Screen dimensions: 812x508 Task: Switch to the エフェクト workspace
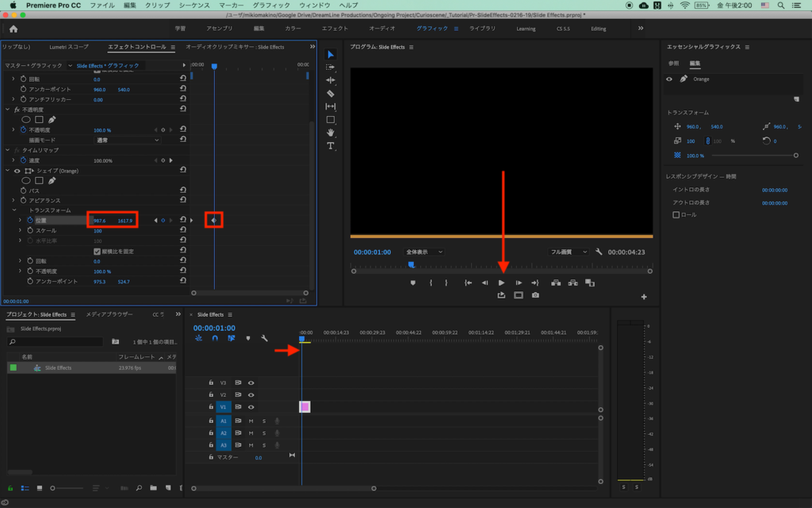(335, 29)
